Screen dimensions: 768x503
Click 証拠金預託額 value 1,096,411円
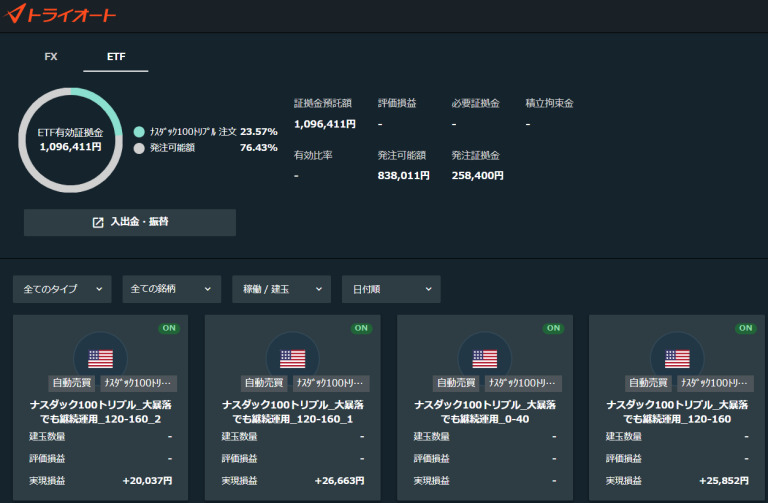[325, 124]
